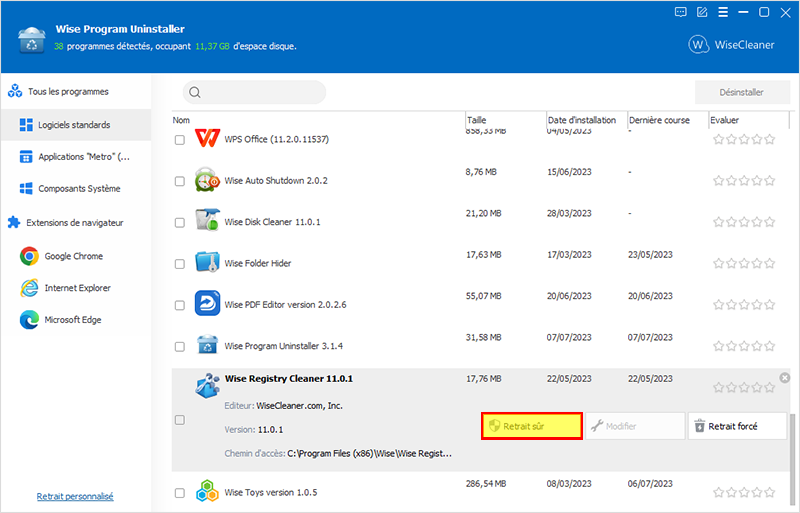
Task: Sort by the Evaluer column header
Action: pyautogui.click(x=749, y=120)
